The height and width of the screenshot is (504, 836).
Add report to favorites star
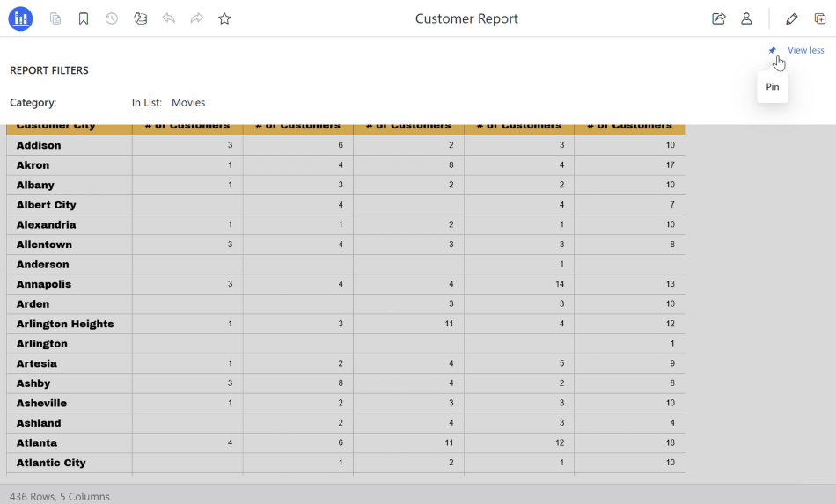pyautogui.click(x=224, y=18)
